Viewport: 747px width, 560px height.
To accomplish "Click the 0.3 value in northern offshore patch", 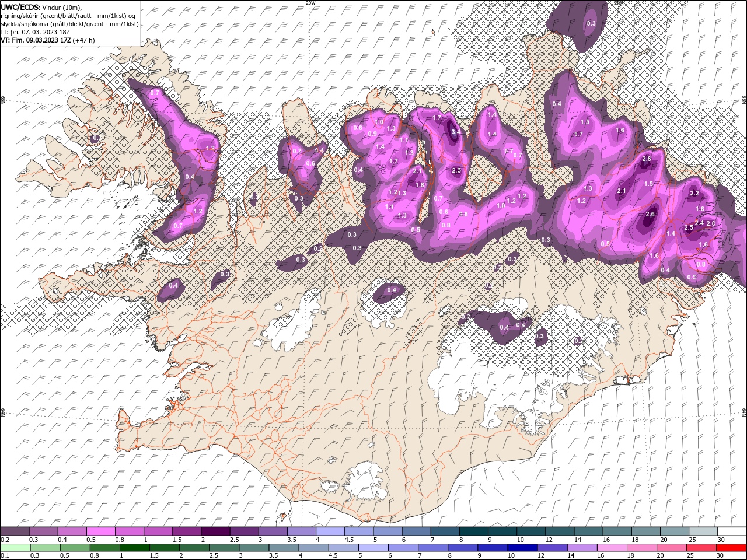I will coord(591,23).
